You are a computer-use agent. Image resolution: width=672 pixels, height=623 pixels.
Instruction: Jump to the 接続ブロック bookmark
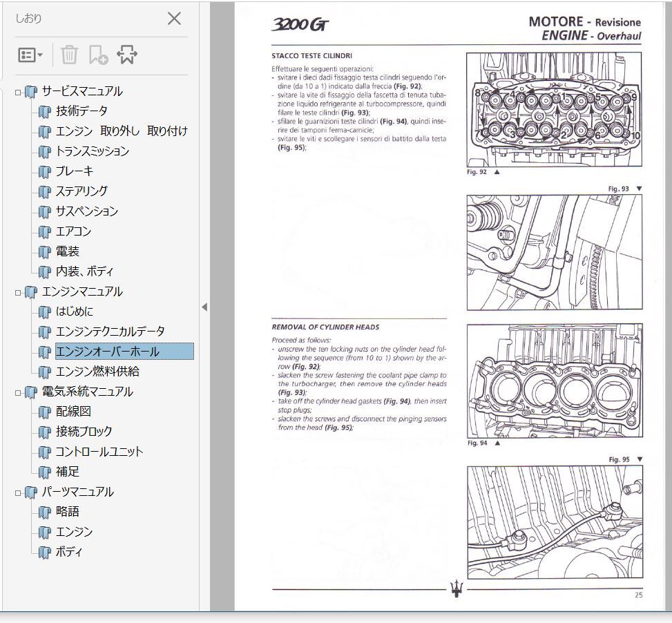84,432
